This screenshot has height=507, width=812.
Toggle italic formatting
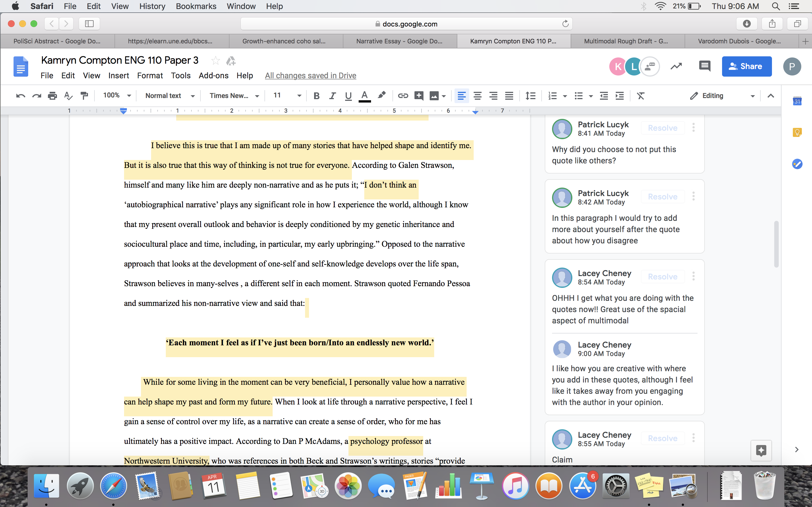(332, 96)
